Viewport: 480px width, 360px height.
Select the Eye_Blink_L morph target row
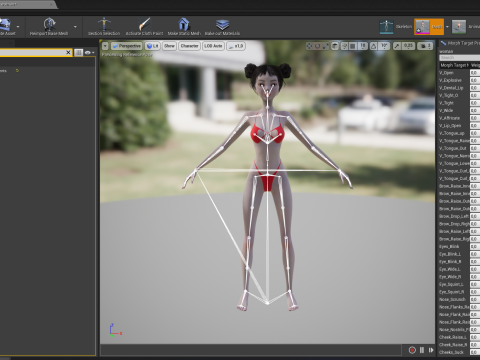(459, 254)
